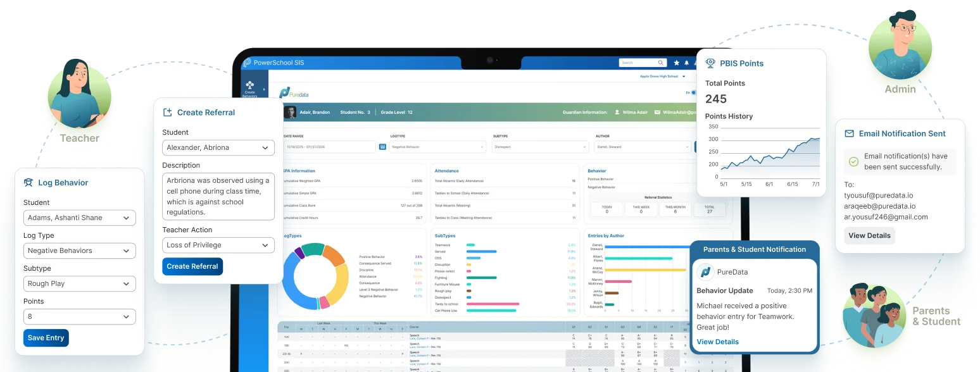
Task: Click the View Details button in the email card
Action: [x=869, y=235]
